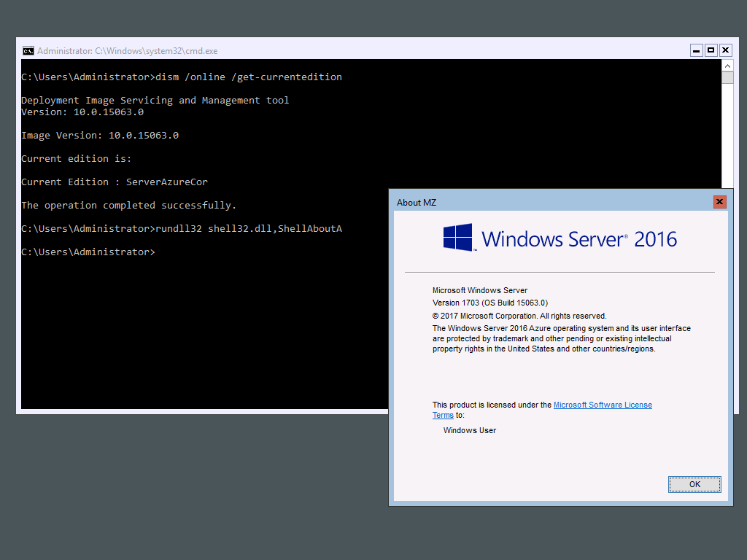Click the last 'C:\Users\Administrator>' prompt
This screenshot has height=560, width=747.
point(88,252)
